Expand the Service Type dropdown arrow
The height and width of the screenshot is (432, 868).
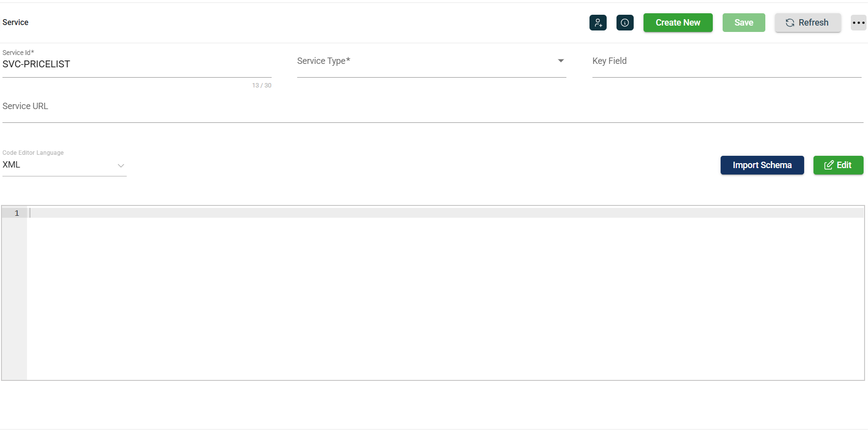coord(560,61)
